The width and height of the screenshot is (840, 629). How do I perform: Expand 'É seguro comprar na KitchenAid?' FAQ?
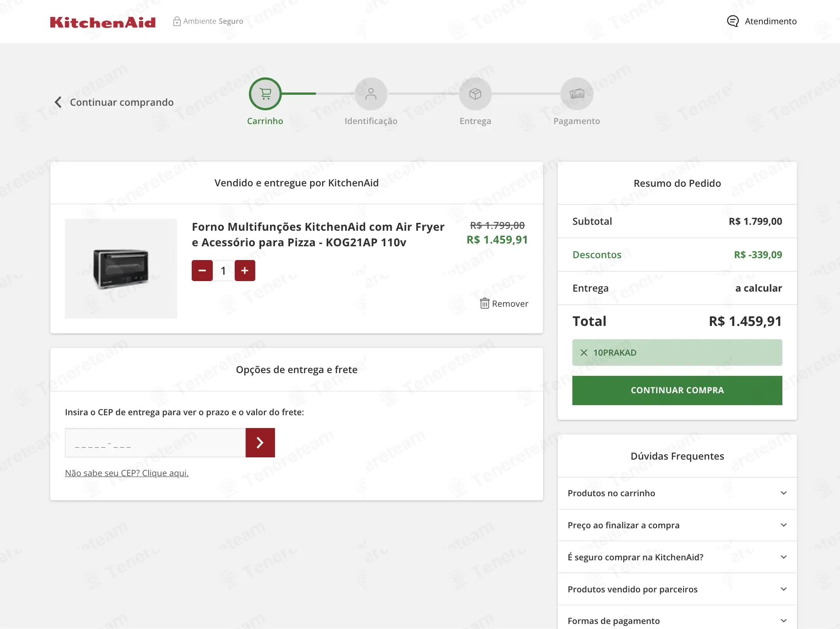[x=677, y=557]
